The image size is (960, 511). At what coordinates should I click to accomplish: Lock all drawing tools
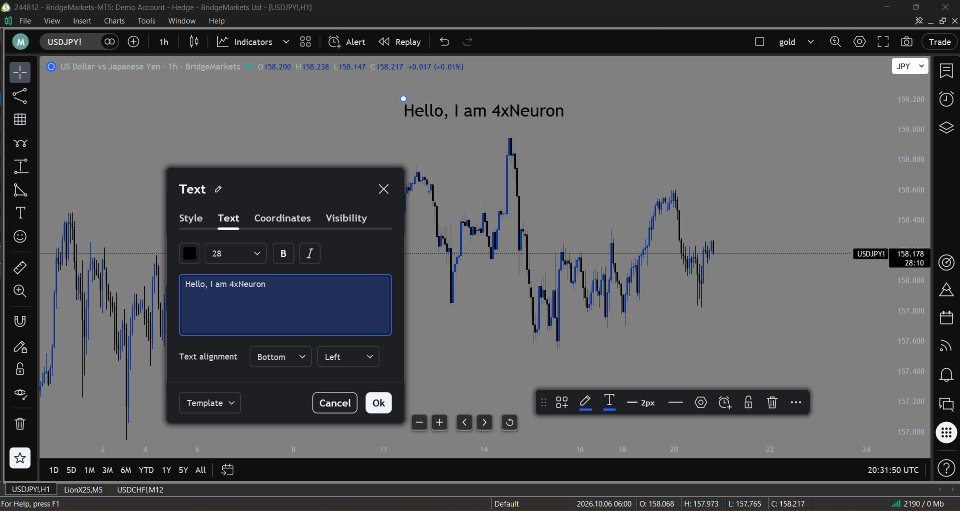click(20, 369)
